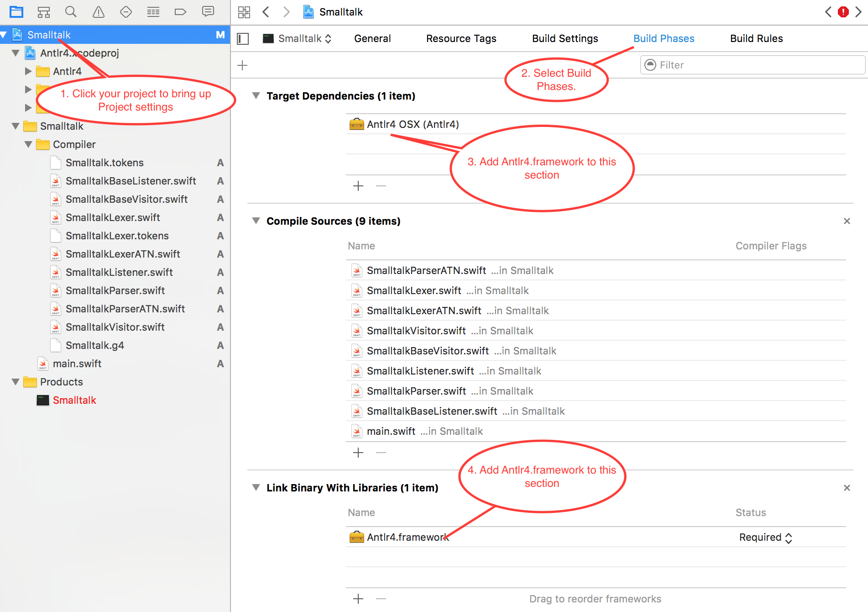Viewport: 868px width, 612px height.
Task: Switch to Build Settings tab
Action: click(565, 39)
